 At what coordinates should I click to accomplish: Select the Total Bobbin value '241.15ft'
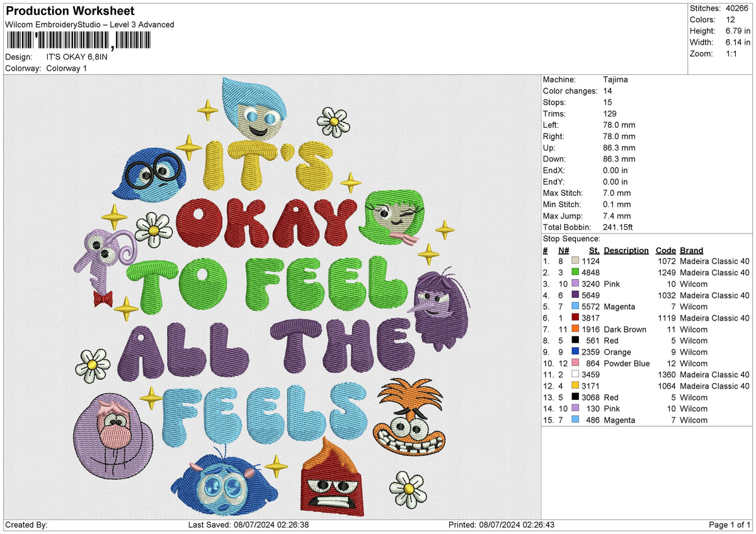(619, 227)
